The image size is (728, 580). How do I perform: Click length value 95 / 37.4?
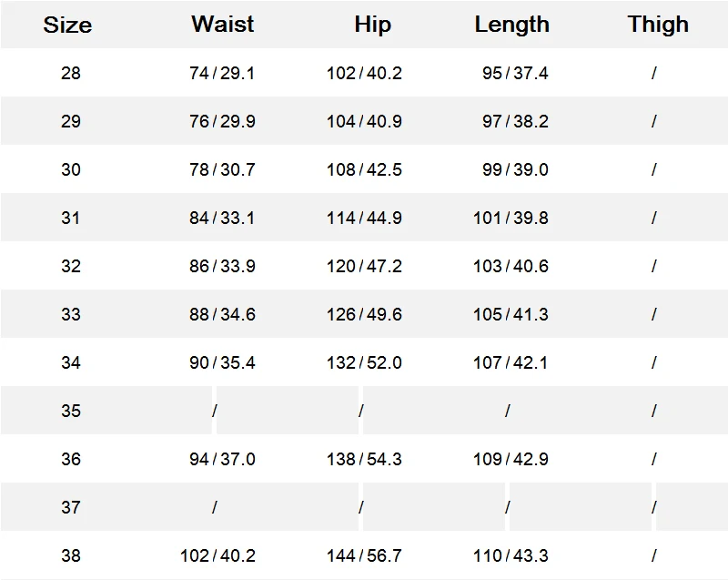point(515,73)
